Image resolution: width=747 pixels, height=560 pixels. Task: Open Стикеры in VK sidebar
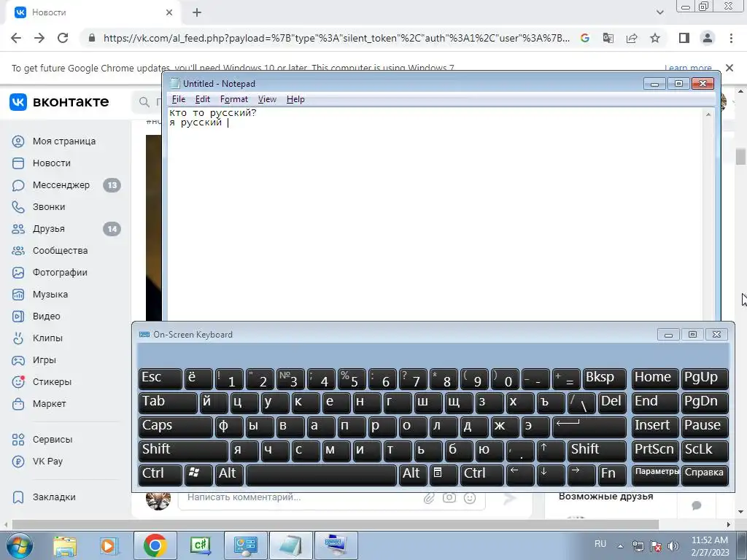(52, 382)
